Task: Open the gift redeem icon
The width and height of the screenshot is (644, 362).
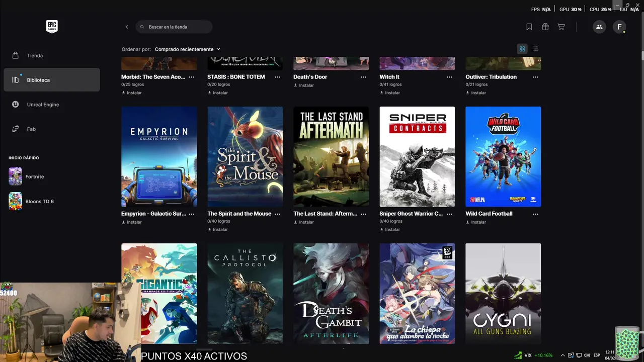Action: click(x=545, y=27)
